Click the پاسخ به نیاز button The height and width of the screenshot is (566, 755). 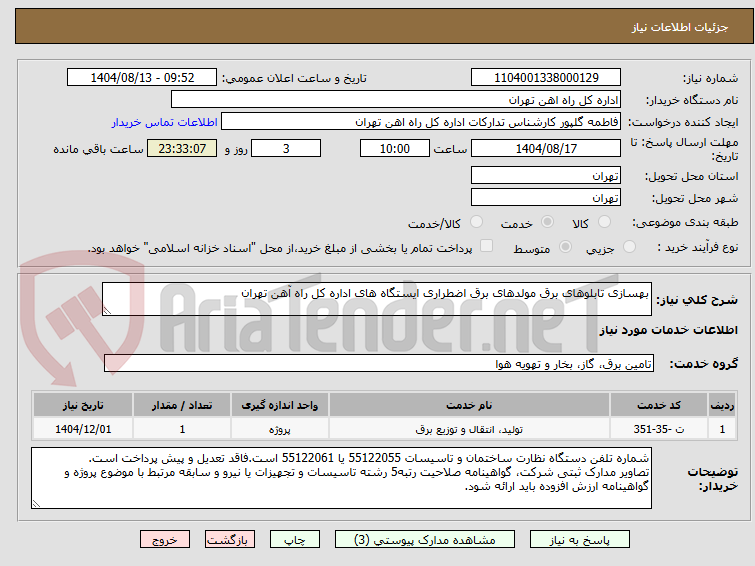(580, 540)
